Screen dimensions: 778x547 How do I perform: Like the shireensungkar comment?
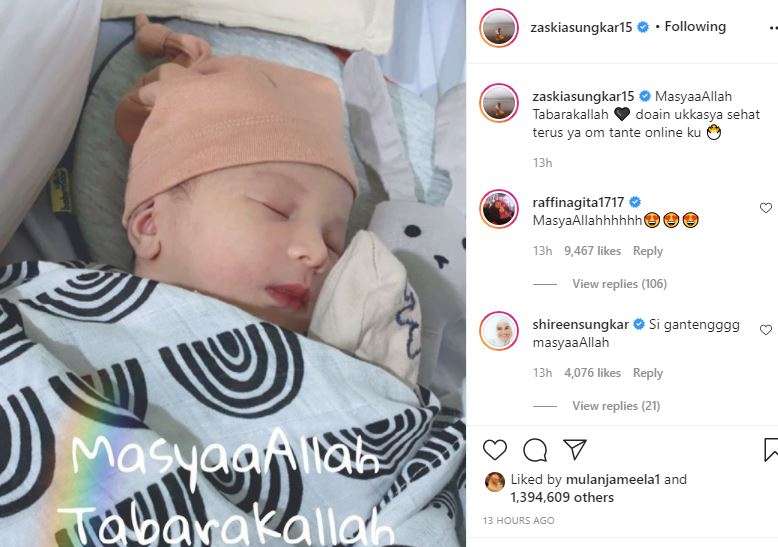click(766, 330)
